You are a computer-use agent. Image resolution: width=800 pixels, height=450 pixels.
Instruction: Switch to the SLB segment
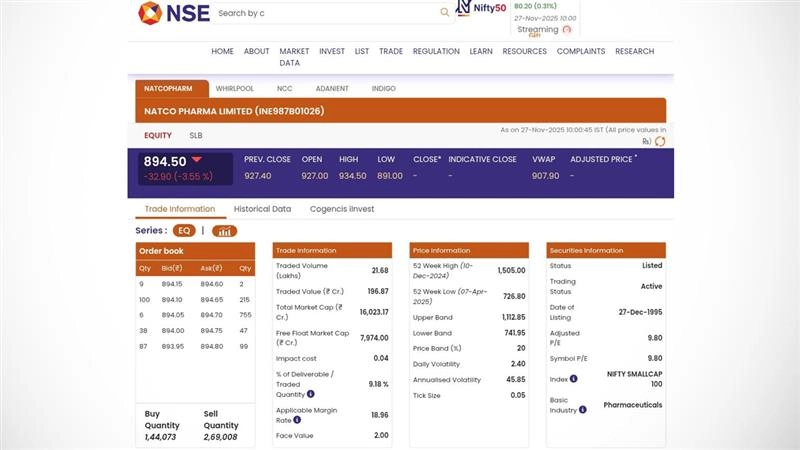[x=195, y=135]
